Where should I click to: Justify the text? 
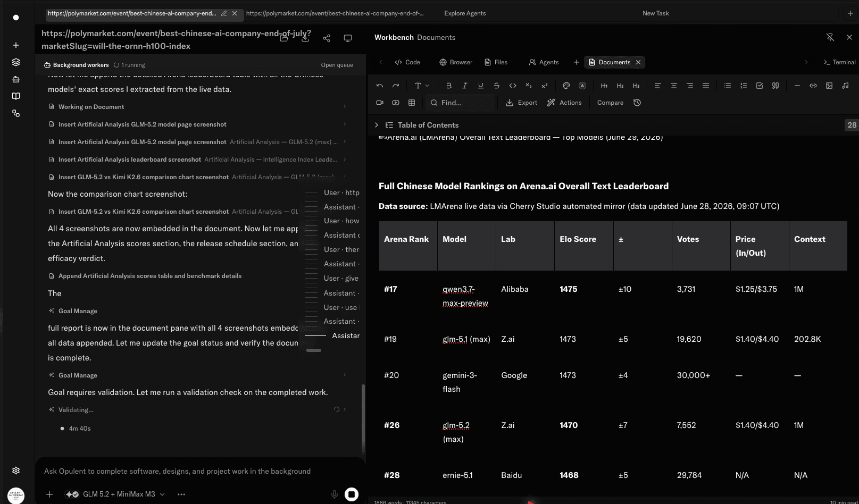tap(706, 86)
